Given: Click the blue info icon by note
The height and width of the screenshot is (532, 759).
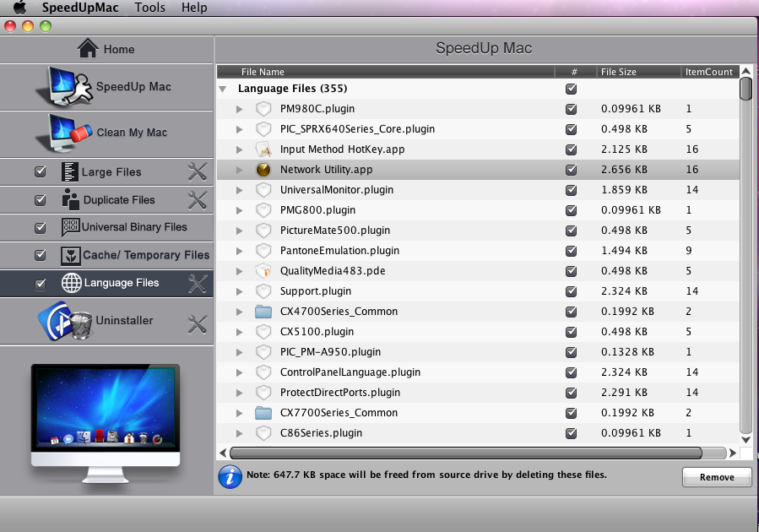Looking at the screenshot, I should (230, 477).
